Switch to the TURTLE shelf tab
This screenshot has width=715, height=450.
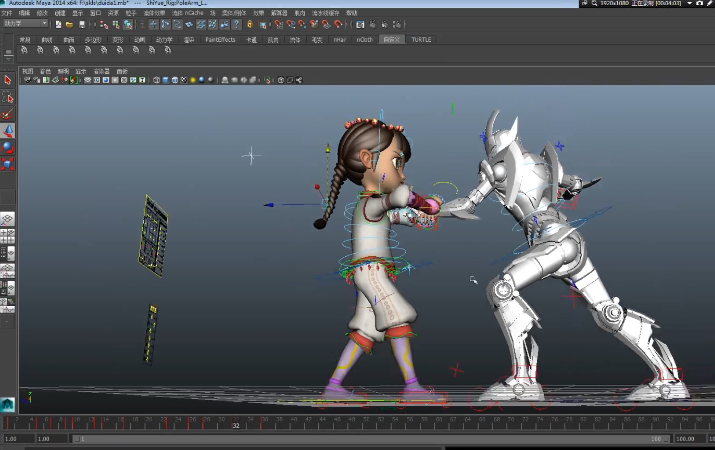pyautogui.click(x=419, y=39)
